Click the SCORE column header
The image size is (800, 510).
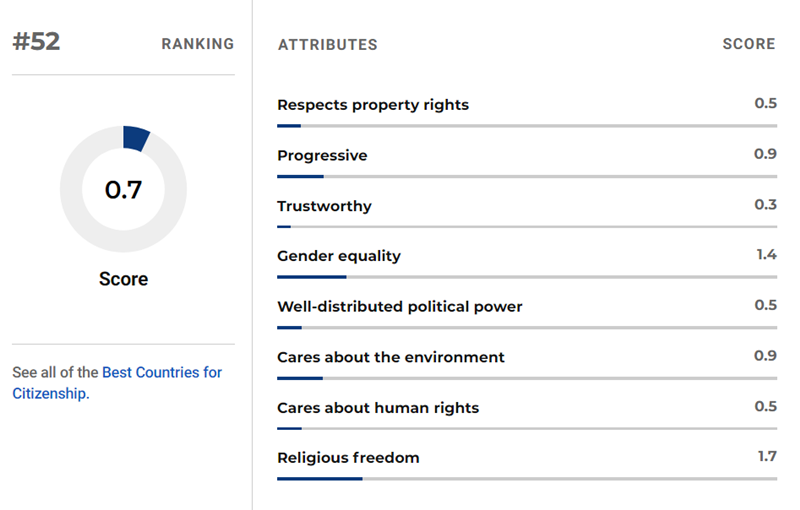coord(749,44)
